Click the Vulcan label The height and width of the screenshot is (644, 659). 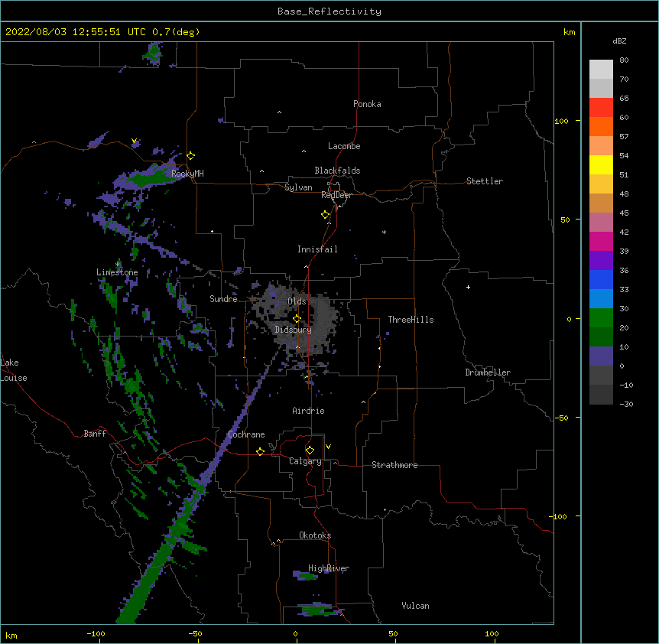(415, 606)
